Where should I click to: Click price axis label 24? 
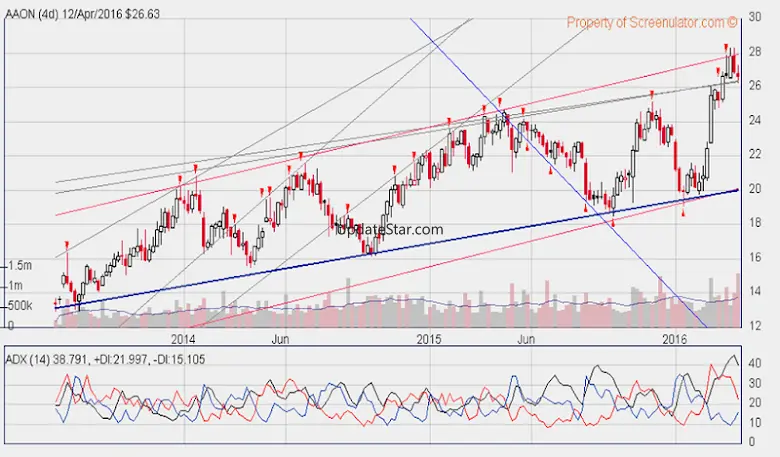click(x=755, y=120)
